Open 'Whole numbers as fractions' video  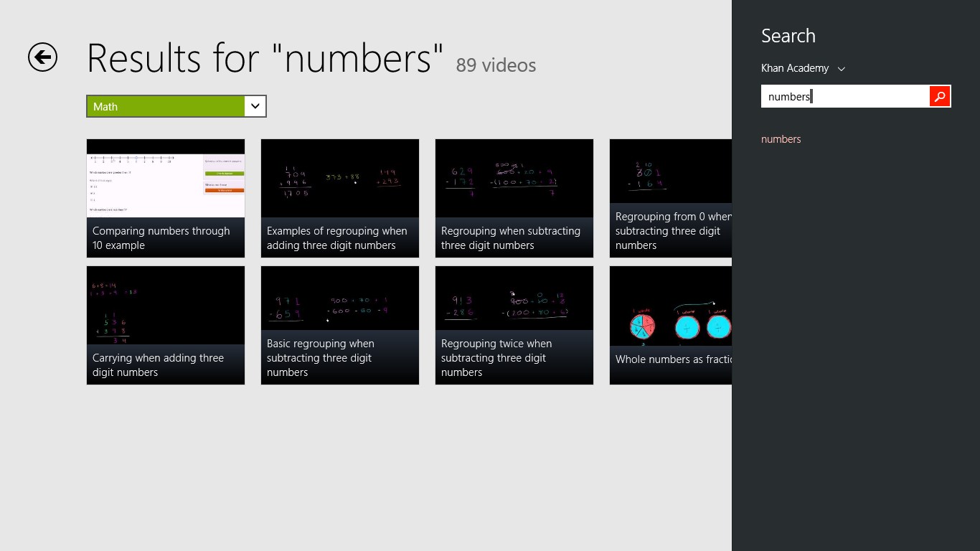point(671,325)
